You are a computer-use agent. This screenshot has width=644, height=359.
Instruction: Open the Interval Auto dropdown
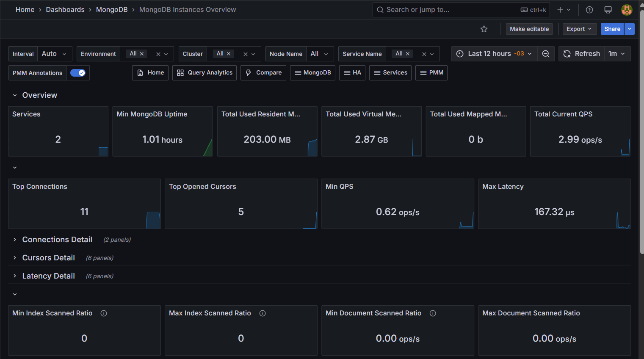[x=55, y=54]
